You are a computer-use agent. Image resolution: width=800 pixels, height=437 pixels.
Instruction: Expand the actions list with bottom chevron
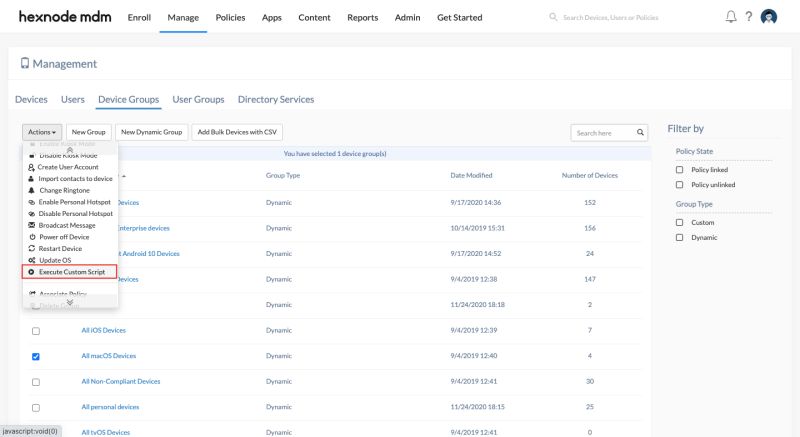(x=70, y=302)
